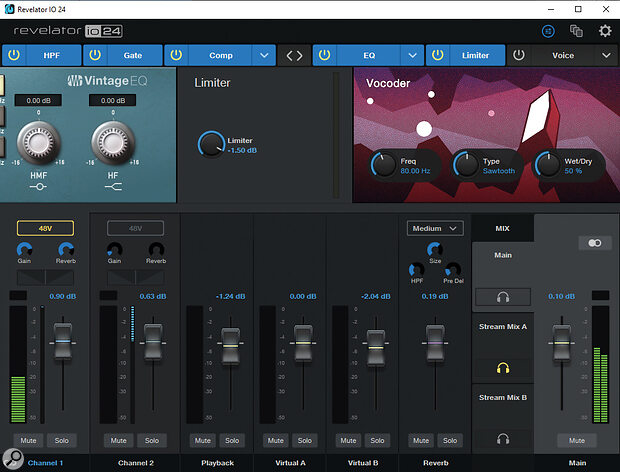
Task: Select the Main mix tab
Action: tap(503, 255)
